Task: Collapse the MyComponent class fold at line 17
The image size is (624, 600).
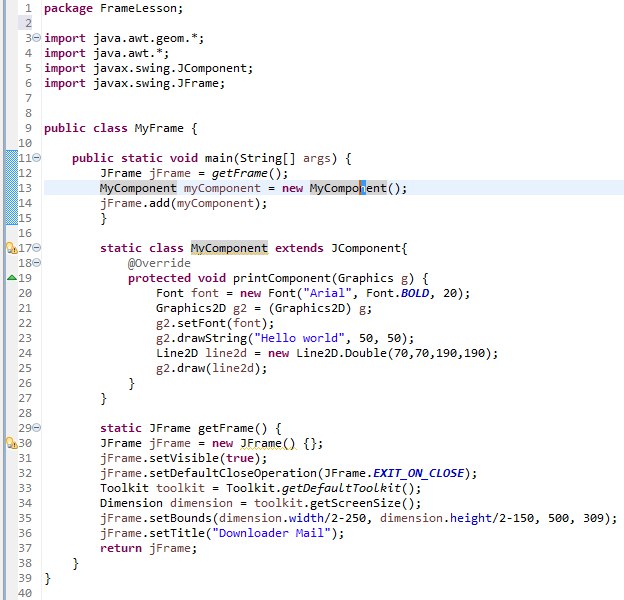Action: (x=36, y=248)
